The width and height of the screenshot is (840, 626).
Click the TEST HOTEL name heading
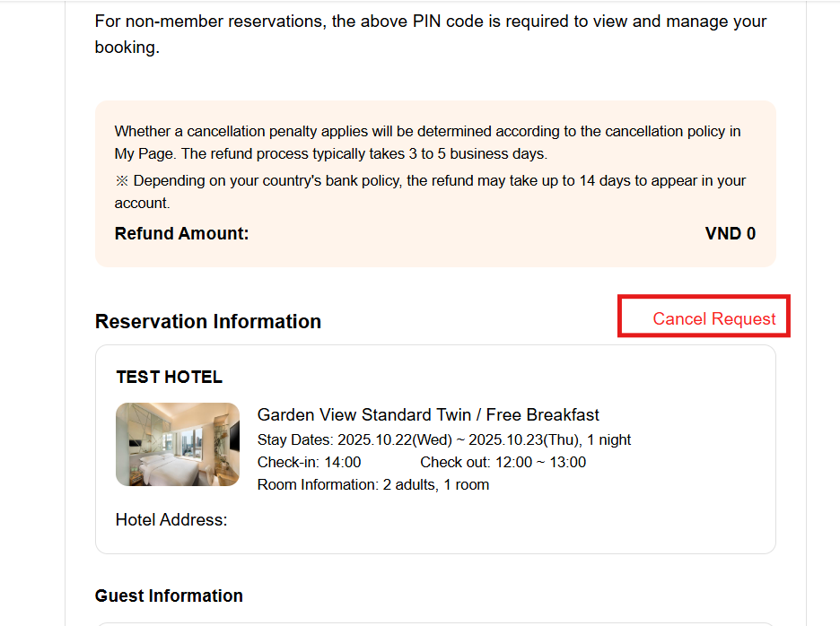point(169,378)
